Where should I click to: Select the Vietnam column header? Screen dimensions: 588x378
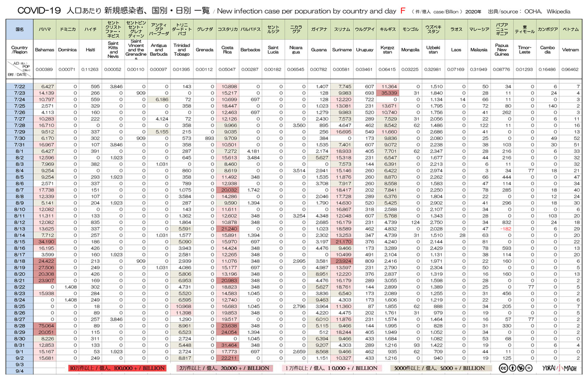tap(570, 50)
